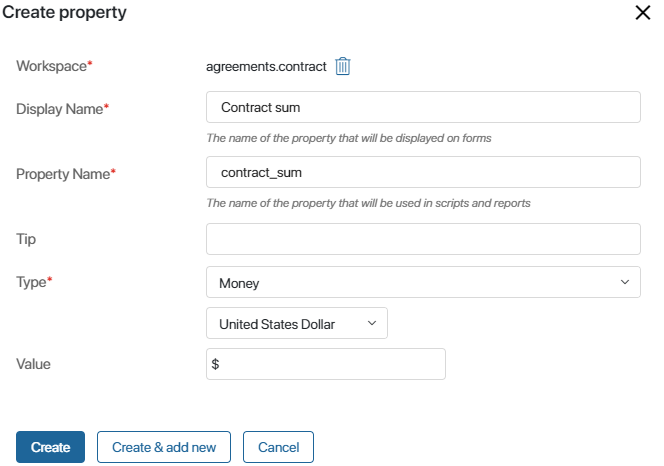Click into the contract_sum Property Name field

point(423,172)
